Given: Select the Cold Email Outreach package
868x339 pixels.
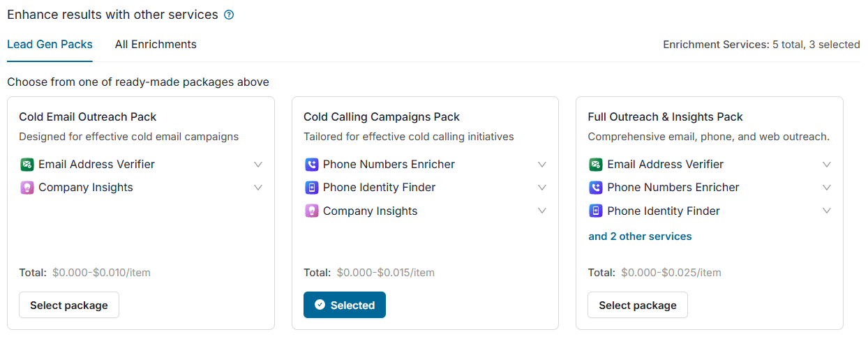Looking at the screenshot, I should [69, 306].
